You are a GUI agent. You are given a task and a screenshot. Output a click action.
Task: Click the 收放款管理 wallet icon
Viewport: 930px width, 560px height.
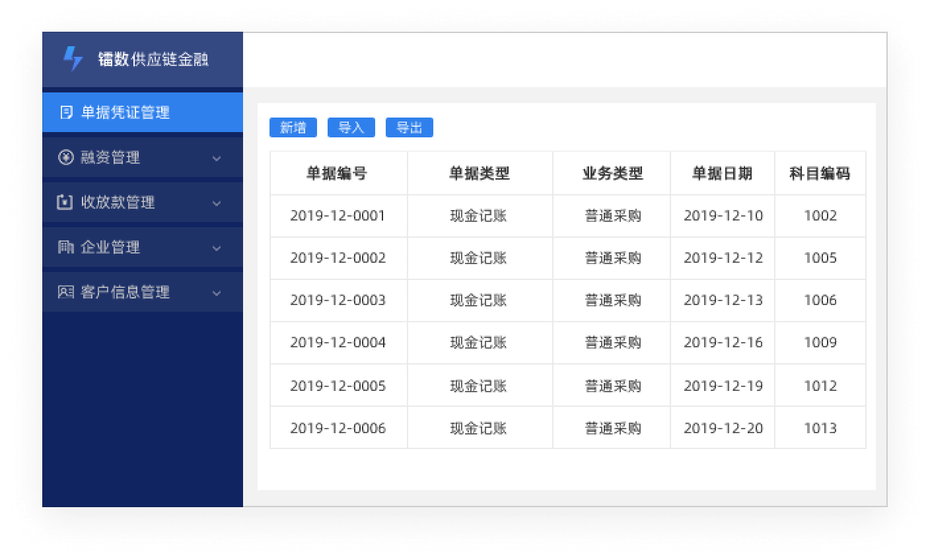[x=65, y=202]
